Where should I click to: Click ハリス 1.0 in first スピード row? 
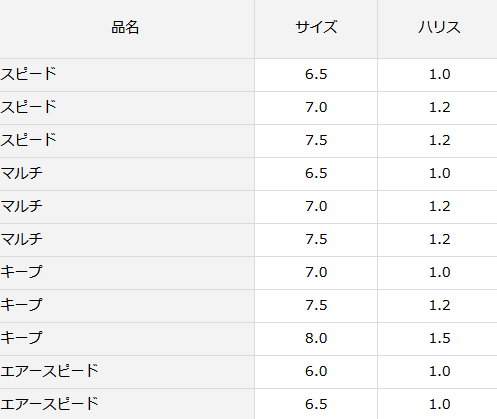click(437, 75)
